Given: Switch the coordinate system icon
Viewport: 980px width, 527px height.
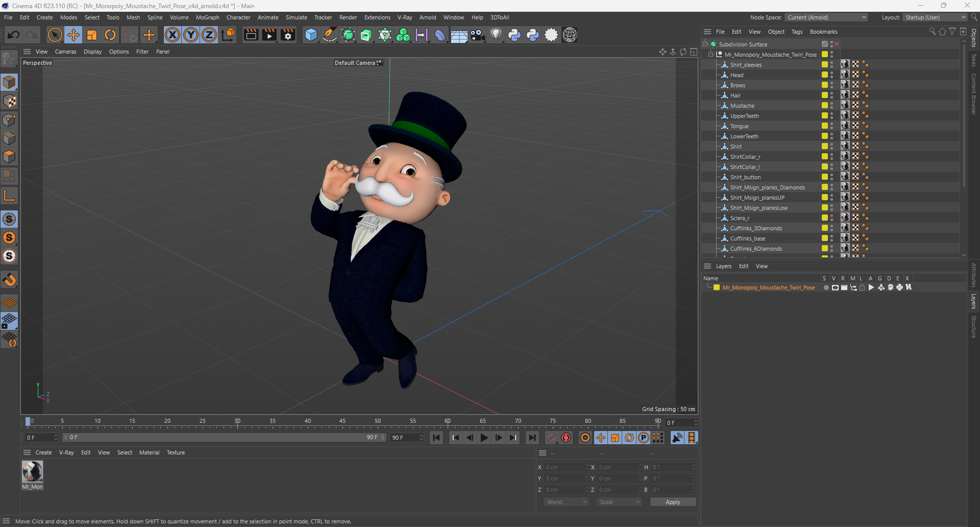Looking at the screenshot, I should (228, 35).
